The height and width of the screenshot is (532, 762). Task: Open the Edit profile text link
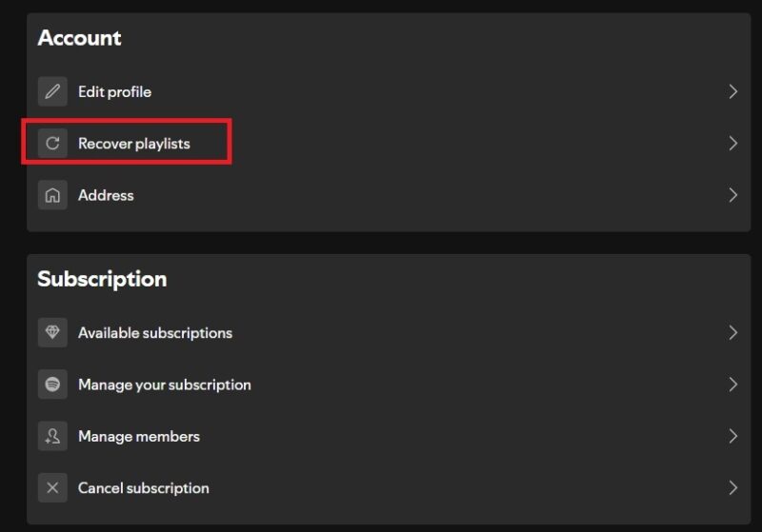114,92
